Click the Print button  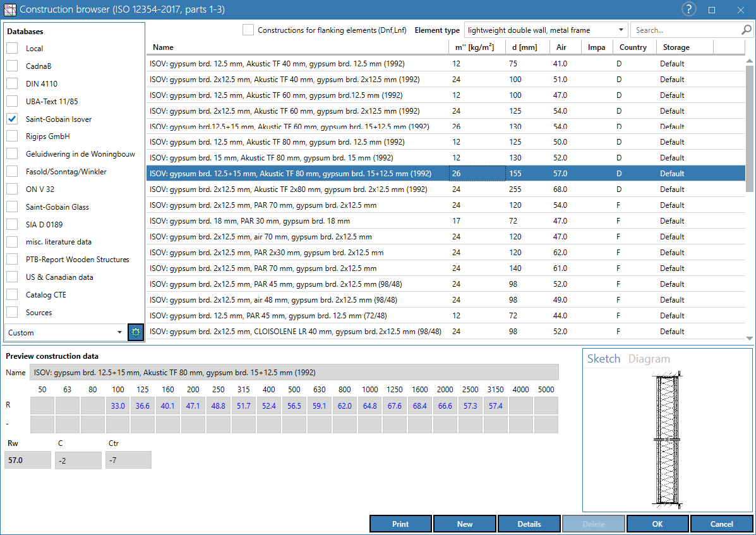click(400, 524)
